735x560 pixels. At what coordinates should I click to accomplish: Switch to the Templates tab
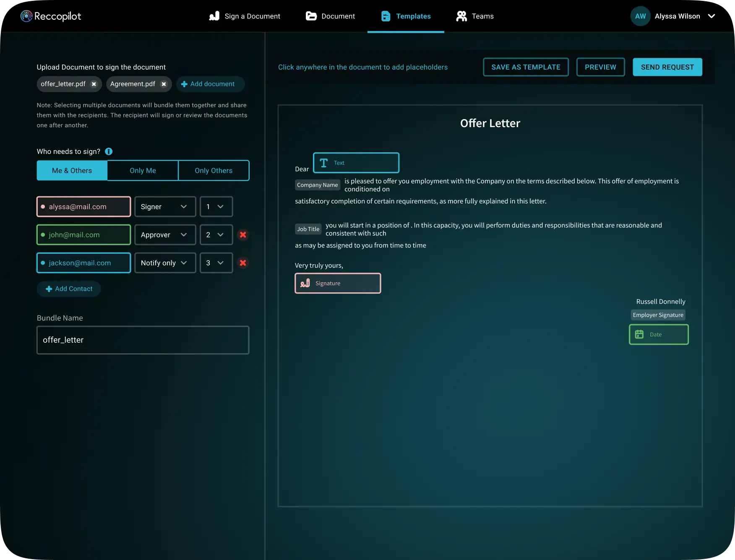pos(405,16)
